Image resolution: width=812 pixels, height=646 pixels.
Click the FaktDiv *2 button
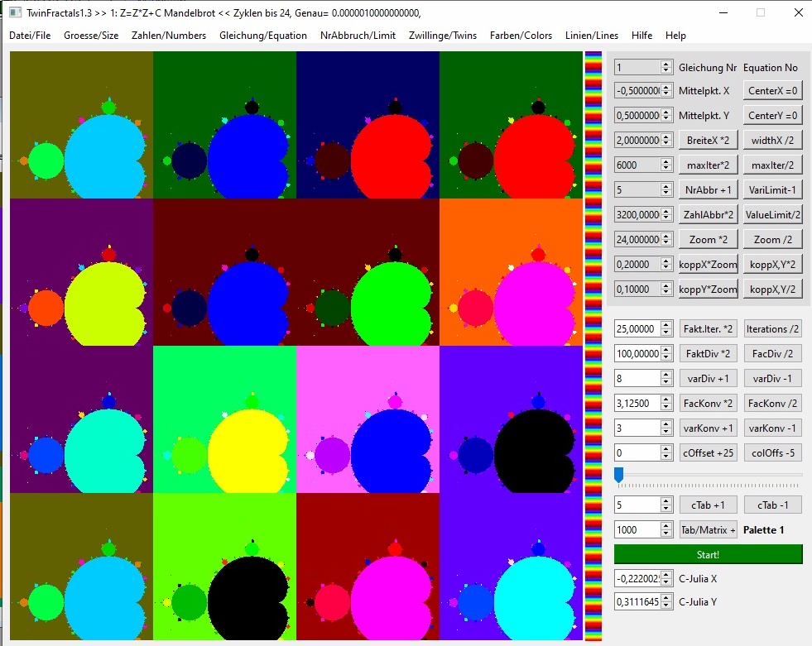click(708, 353)
